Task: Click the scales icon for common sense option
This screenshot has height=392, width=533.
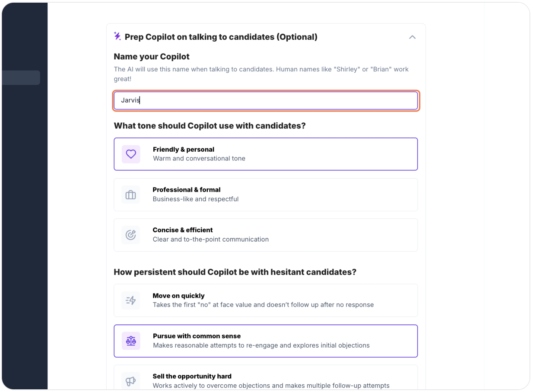Action: pos(131,341)
